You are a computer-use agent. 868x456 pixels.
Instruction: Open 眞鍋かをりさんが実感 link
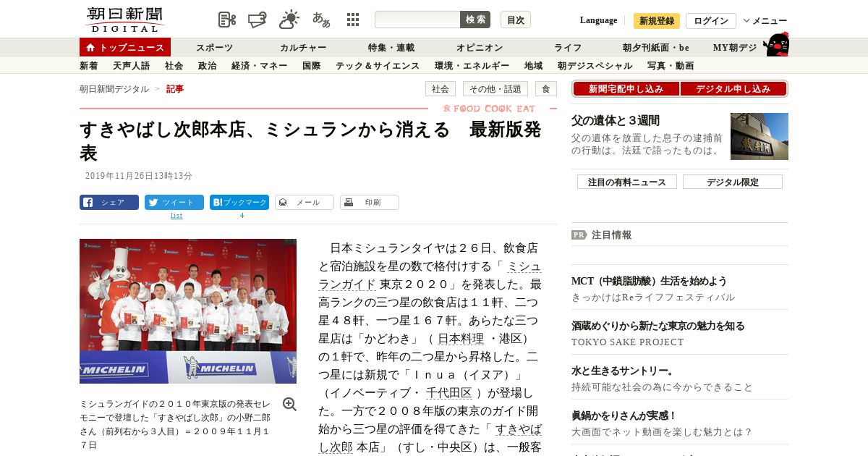click(624, 415)
